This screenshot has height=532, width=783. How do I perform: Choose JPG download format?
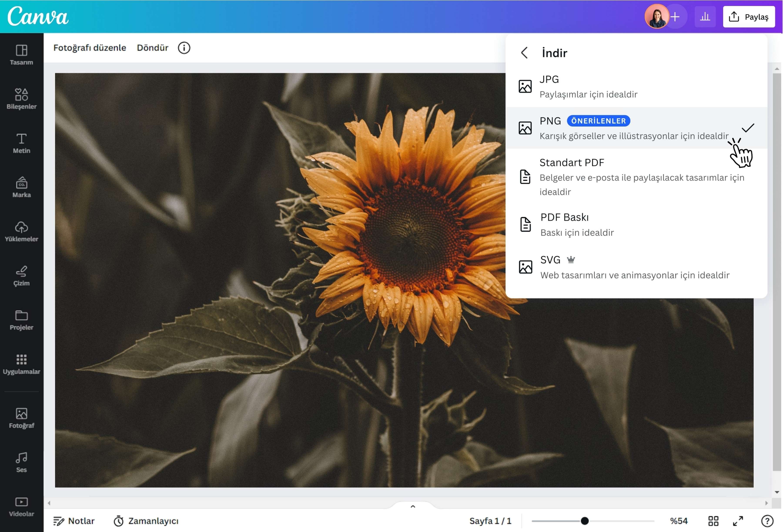pyautogui.click(x=636, y=86)
